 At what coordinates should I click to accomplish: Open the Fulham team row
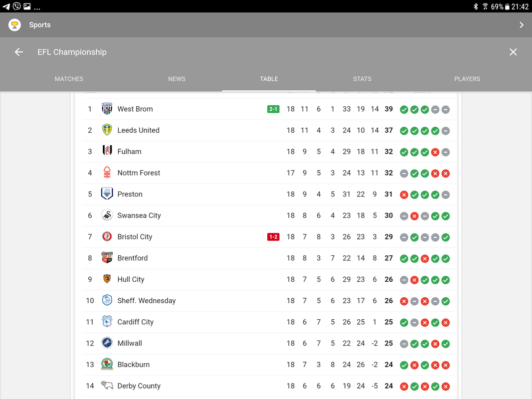[270, 152]
